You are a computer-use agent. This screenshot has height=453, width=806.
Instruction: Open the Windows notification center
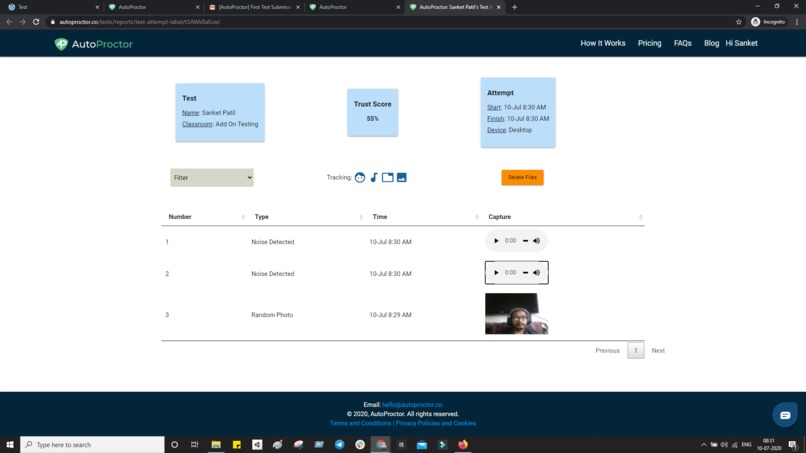tap(793, 445)
